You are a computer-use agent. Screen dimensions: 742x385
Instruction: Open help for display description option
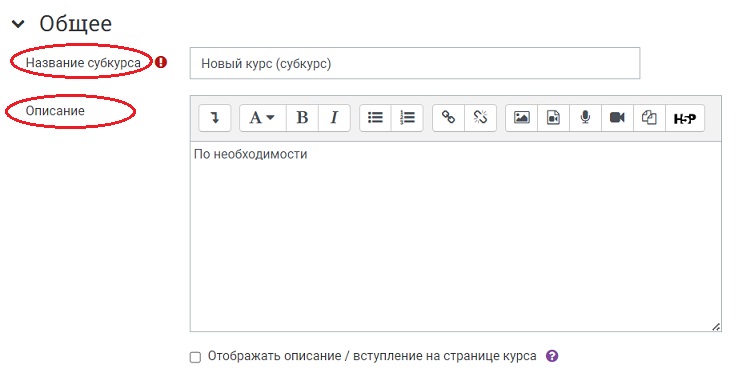pyautogui.click(x=552, y=356)
